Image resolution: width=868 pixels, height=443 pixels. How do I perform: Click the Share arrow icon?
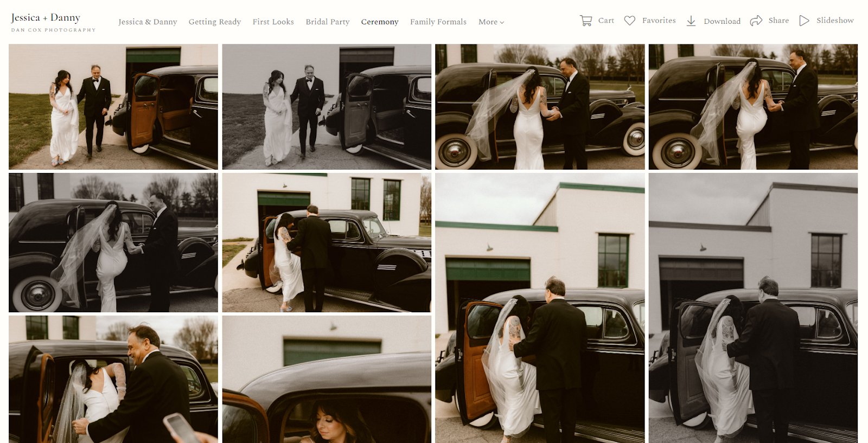click(x=756, y=21)
